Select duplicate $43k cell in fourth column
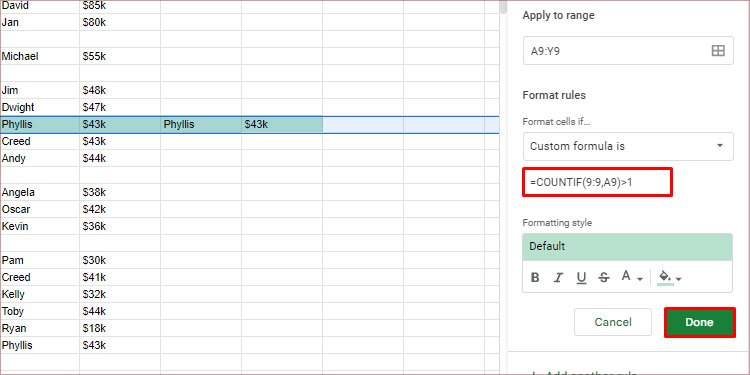The height and width of the screenshot is (375, 750). pos(282,124)
